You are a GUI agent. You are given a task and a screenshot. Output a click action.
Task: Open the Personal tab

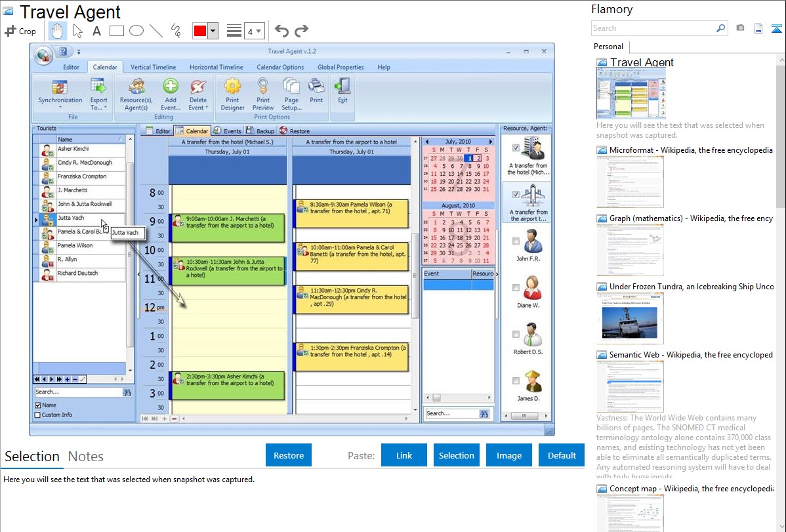[x=608, y=47]
